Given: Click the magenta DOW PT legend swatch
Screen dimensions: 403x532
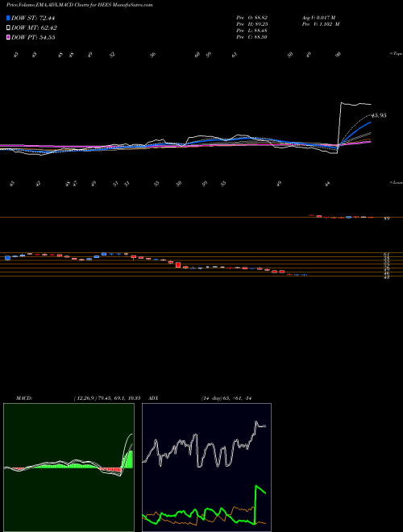Looking at the screenshot, I should point(9,37).
